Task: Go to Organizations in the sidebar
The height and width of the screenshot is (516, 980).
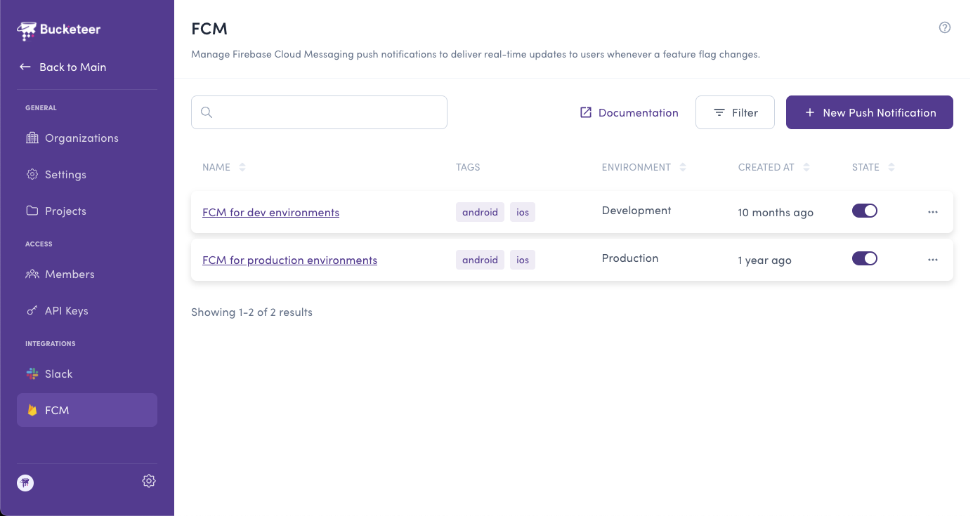Action: [x=81, y=138]
